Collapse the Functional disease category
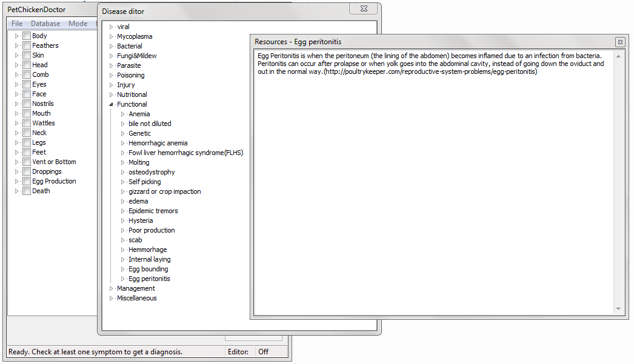The height and width of the screenshot is (364, 634). 112,104
